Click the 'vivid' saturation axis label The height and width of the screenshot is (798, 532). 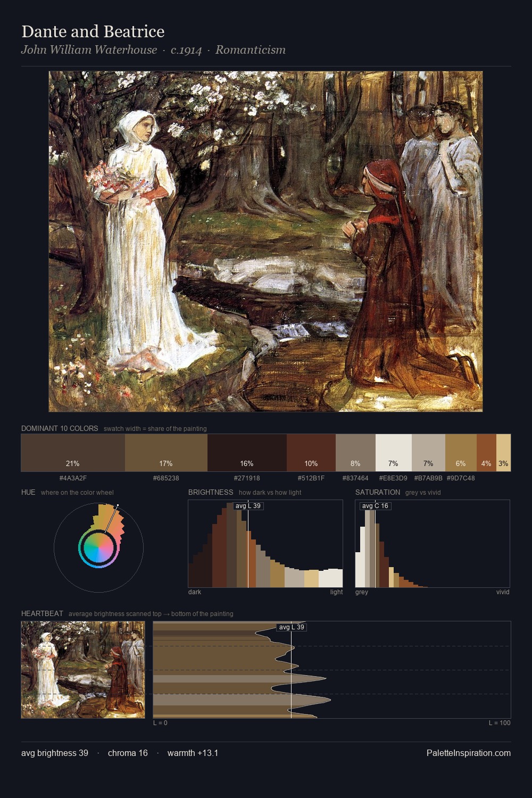tap(503, 592)
